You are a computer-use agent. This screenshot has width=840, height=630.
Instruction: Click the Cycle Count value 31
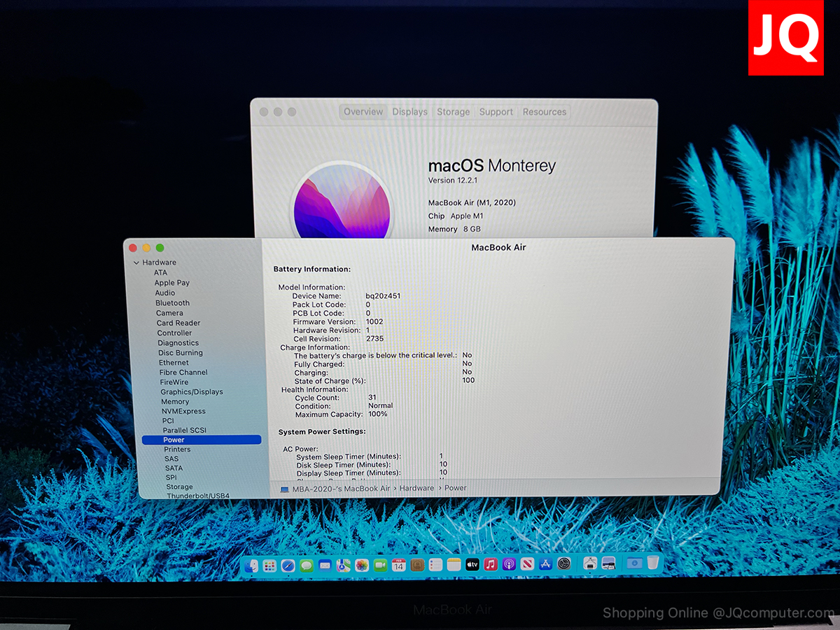coord(372,398)
